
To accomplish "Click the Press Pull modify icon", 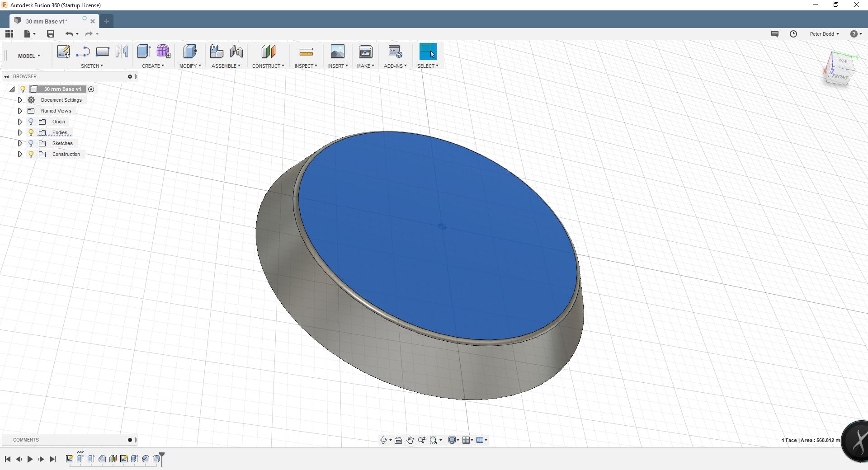I will (190, 52).
